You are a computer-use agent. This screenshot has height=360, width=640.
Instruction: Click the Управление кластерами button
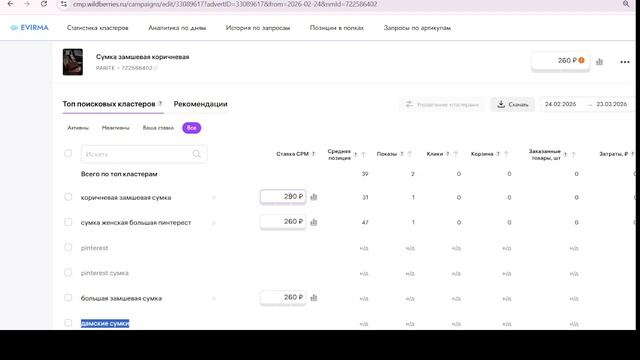coord(442,104)
